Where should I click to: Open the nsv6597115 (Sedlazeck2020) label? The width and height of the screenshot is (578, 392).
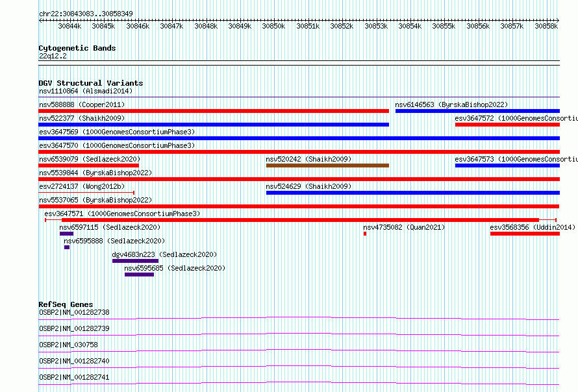pyautogui.click(x=110, y=227)
